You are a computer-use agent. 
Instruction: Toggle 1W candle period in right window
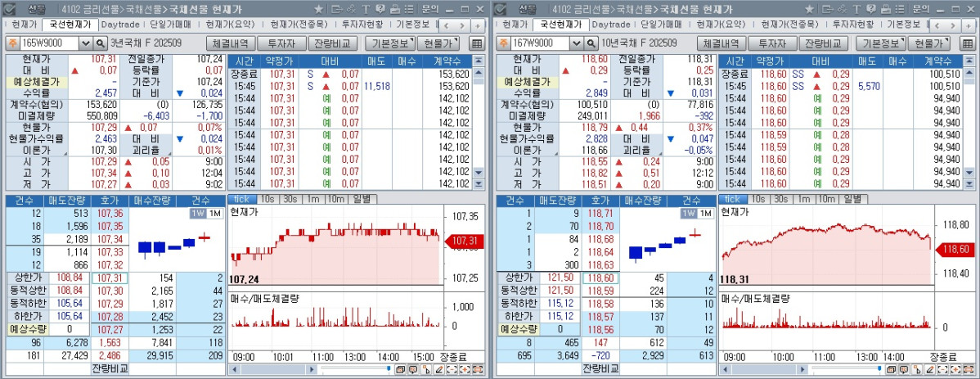click(x=689, y=214)
